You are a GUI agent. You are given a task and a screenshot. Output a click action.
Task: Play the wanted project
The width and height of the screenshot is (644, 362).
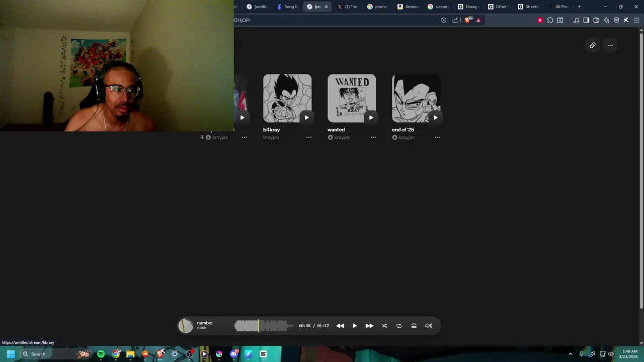point(371,118)
